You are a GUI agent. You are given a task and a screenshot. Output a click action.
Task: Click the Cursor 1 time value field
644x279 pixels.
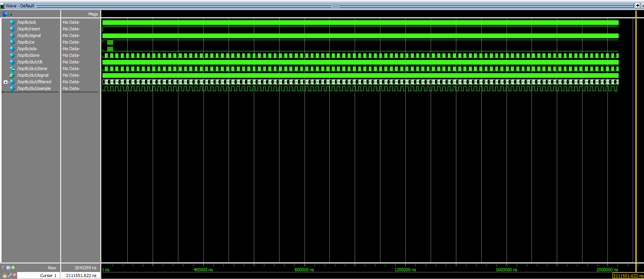[x=81, y=275]
